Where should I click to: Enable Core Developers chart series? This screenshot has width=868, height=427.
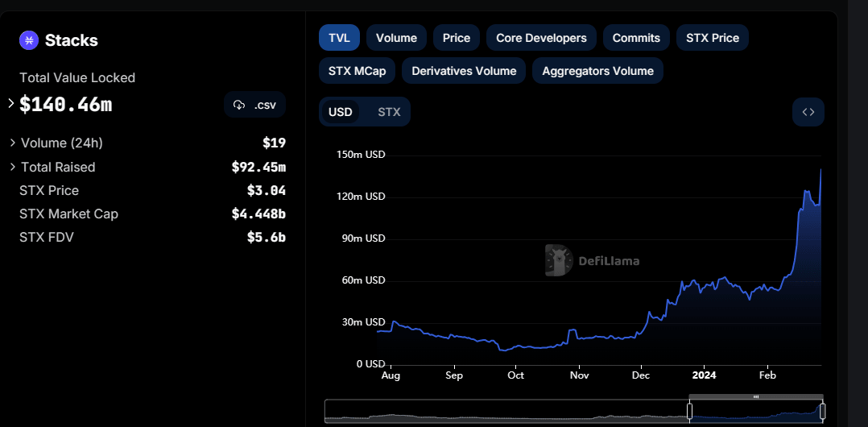point(541,38)
